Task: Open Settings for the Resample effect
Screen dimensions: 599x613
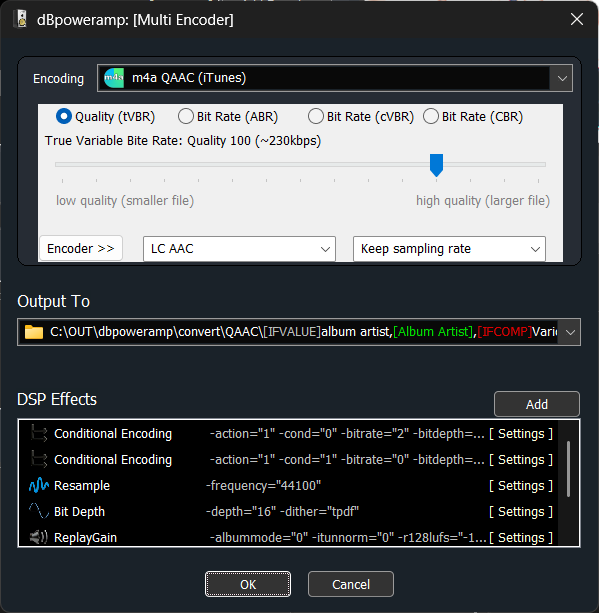Action: [x=521, y=486]
